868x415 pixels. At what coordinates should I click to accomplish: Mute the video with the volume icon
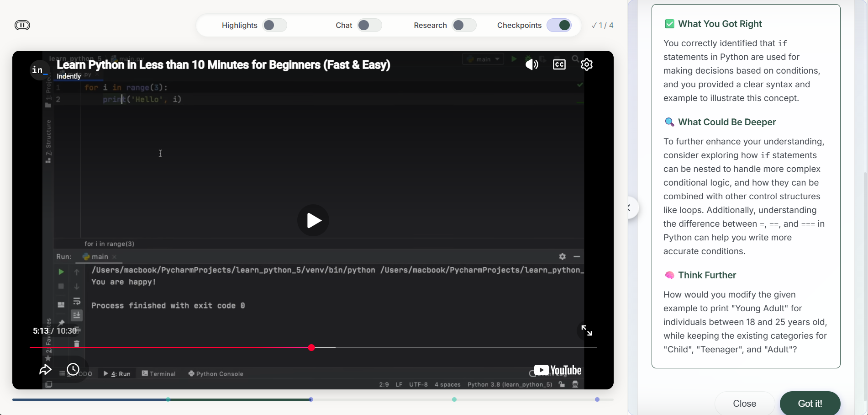coord(531,64)
